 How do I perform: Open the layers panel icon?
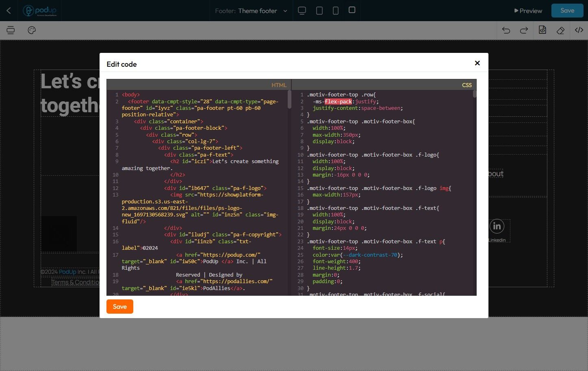11,30
